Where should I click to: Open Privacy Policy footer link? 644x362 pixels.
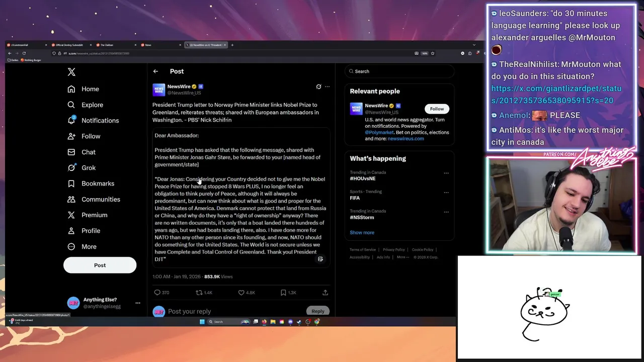pyautogui.click(x=393, y=250)
